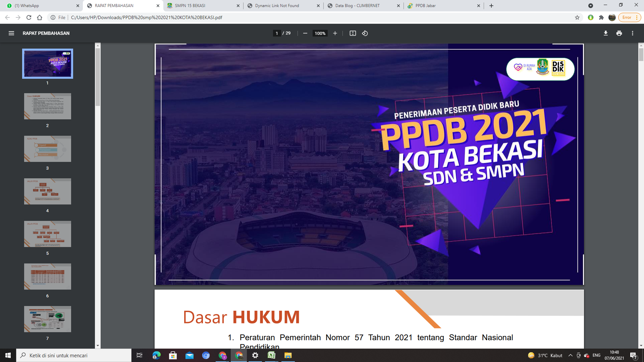This screenshot has width=644, height=362.
Task: Open the PDF viewer more actions menu
Action: (x=632, y=33)
